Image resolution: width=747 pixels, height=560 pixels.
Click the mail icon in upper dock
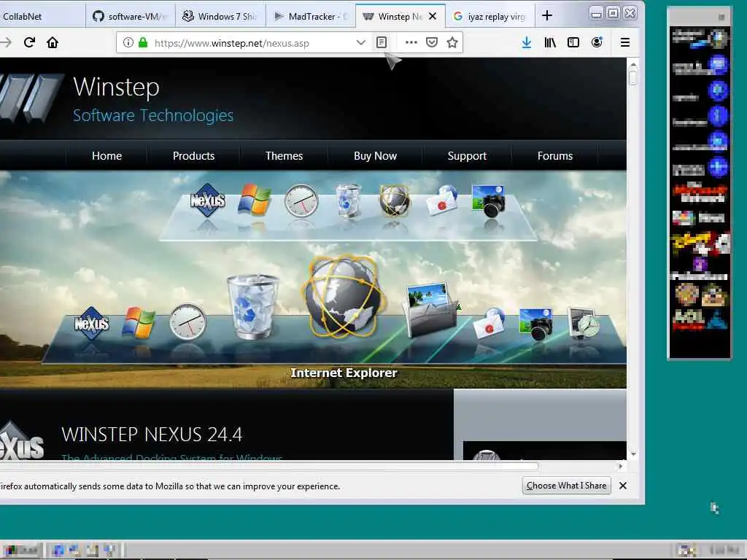tap(441, 201)
